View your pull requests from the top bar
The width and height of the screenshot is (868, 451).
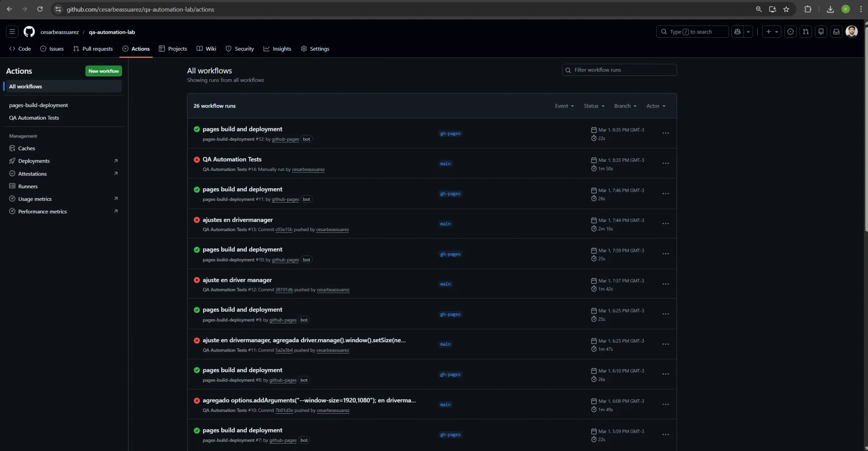806,32
